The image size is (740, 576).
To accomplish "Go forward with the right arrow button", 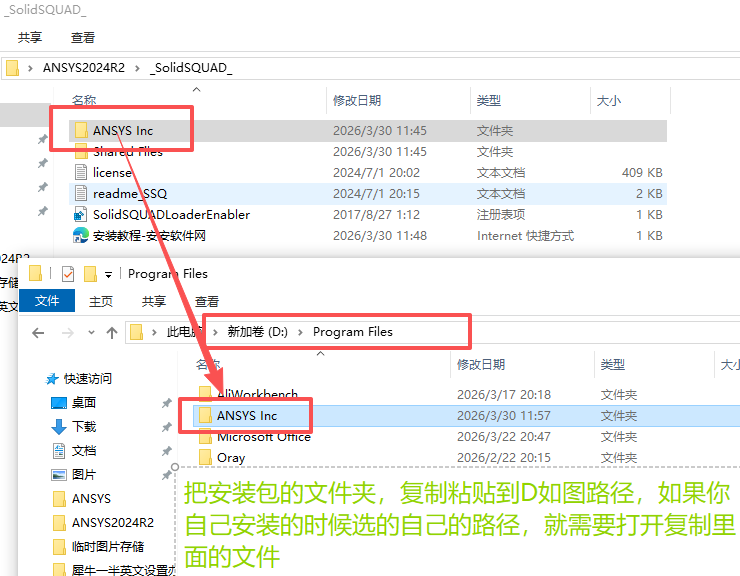I will tap(68, 333).
